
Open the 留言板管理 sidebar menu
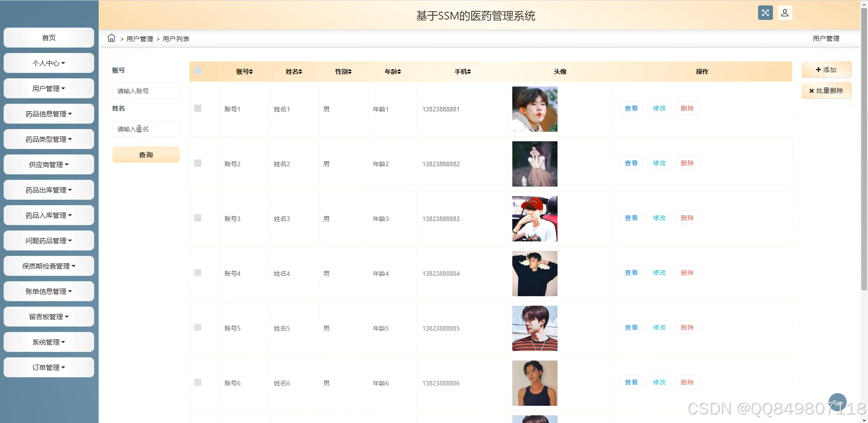49,317
